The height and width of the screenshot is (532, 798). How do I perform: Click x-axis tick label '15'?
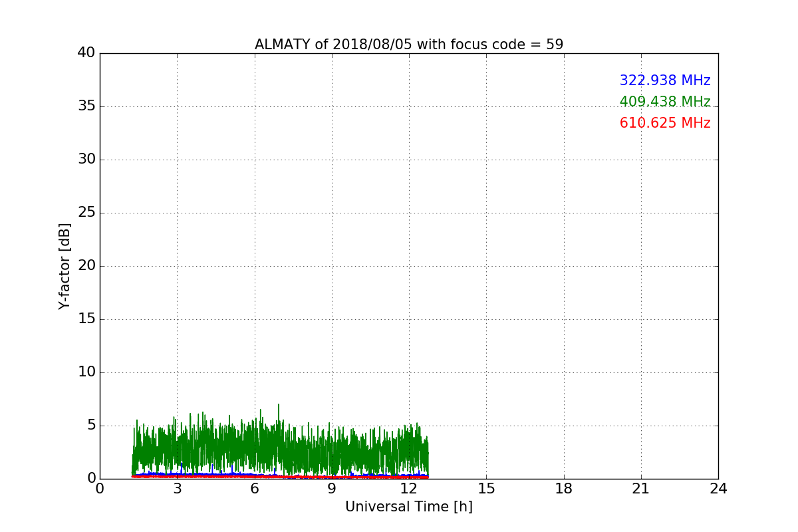pos(486,489)
